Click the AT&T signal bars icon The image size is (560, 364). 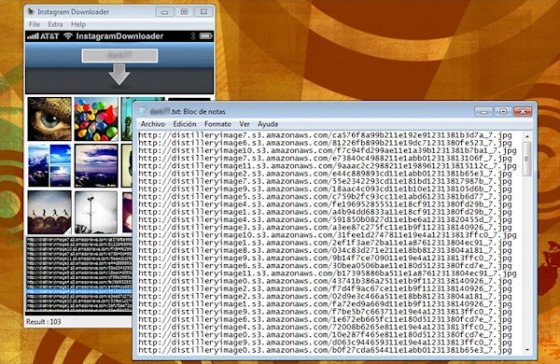click(33, 36)
